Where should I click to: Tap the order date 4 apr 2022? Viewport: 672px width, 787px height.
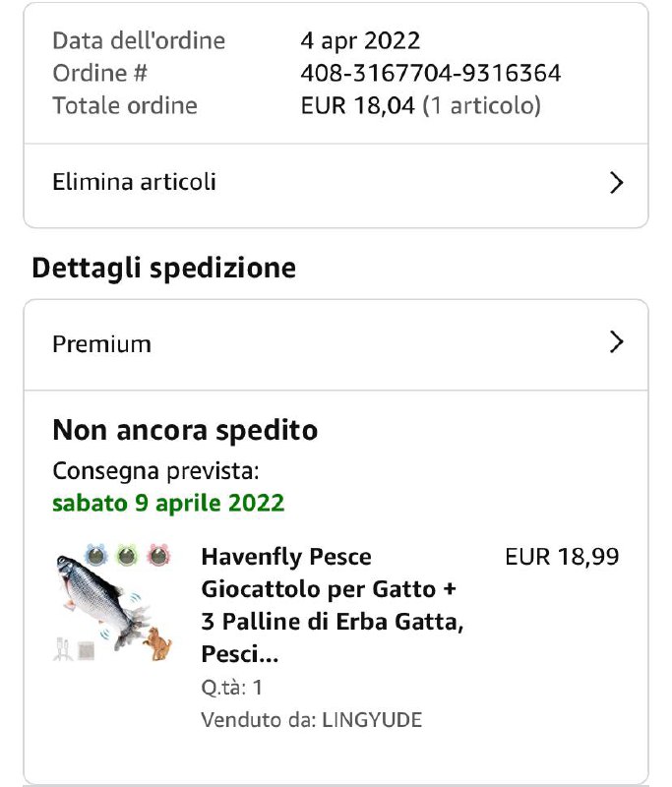click(360, 40)
